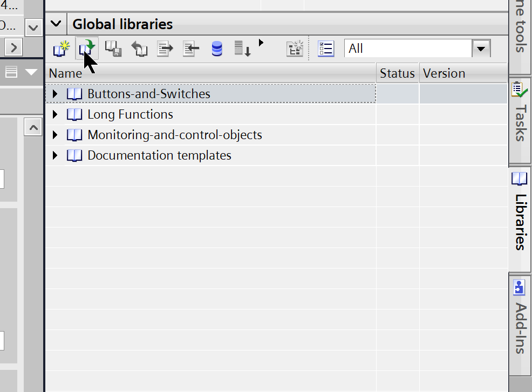Viewport: 532px width, 392px height.
Task: Click the Open global library icon
Action: [85, 49]
